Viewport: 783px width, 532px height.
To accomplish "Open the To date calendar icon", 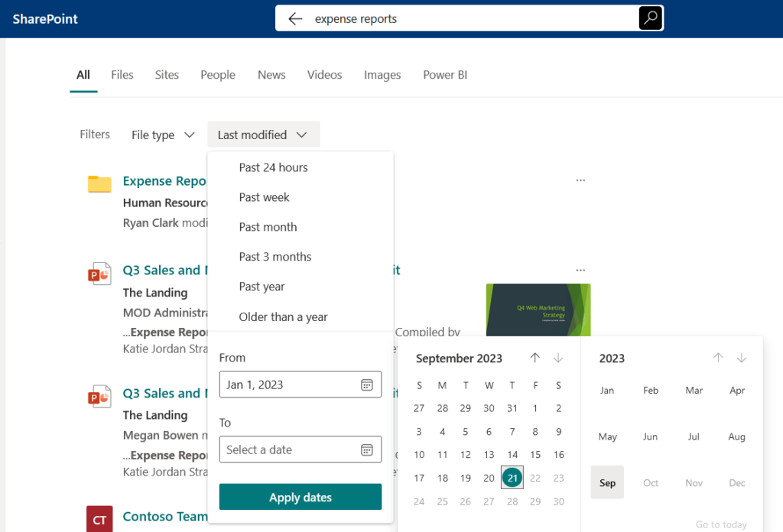I will click(x=366, y=449).
